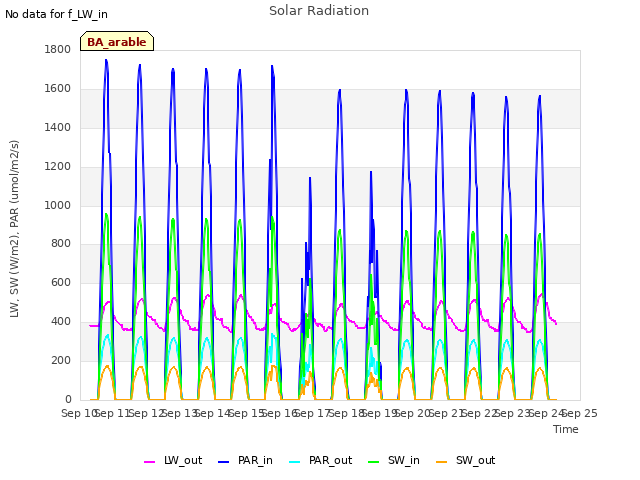Click the magenta LW_out legend swatch
Viewport: 640px width, 480px height.
click(149, 462)
